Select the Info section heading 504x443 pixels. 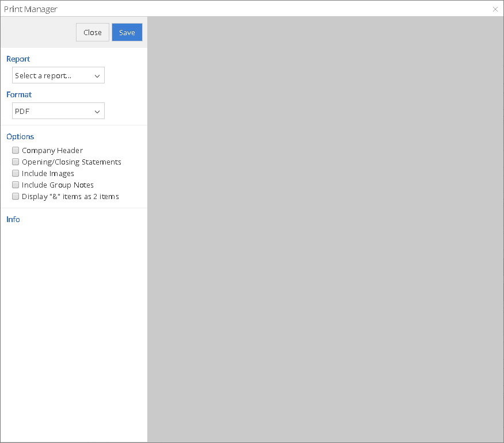click(x=13, y=219)
